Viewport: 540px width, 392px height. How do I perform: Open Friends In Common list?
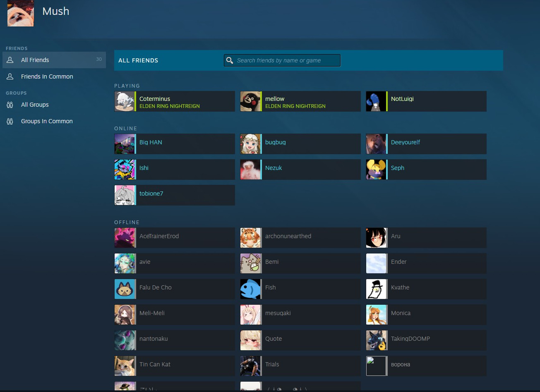click(x=54, y=76)
